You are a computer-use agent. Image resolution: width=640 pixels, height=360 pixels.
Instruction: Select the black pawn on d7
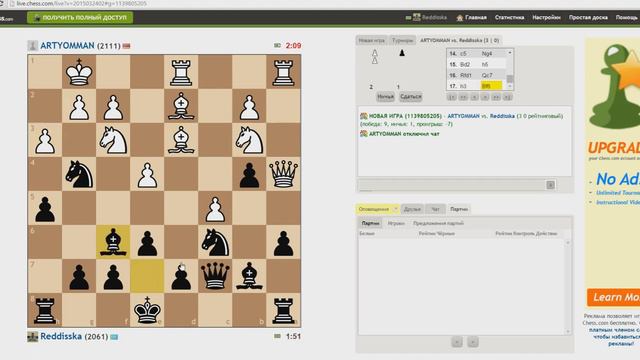click(181, 277)
